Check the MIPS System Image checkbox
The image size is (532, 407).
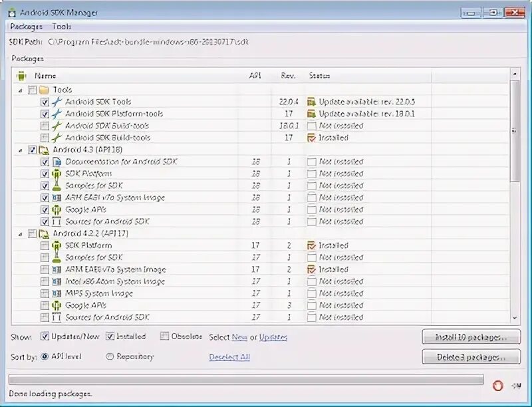45,293
